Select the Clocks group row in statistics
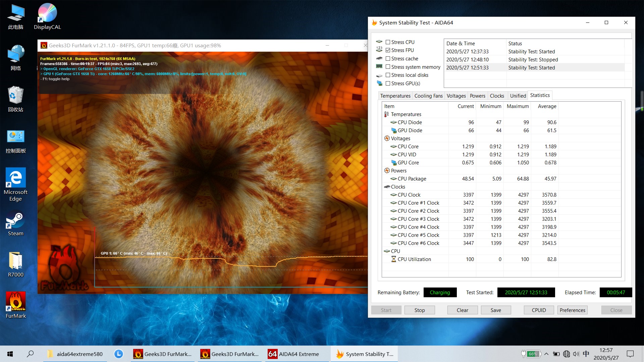644x362 pixels. pos(398,187)
